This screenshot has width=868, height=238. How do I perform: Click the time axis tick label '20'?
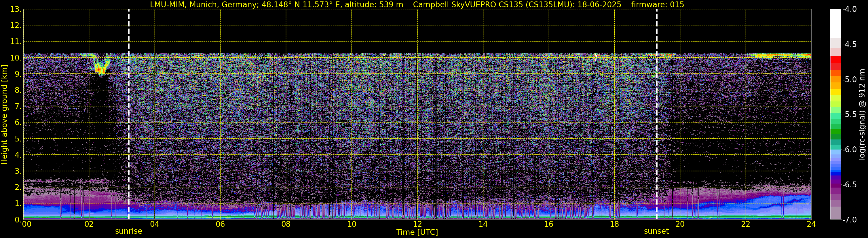(x=680, y=224)
